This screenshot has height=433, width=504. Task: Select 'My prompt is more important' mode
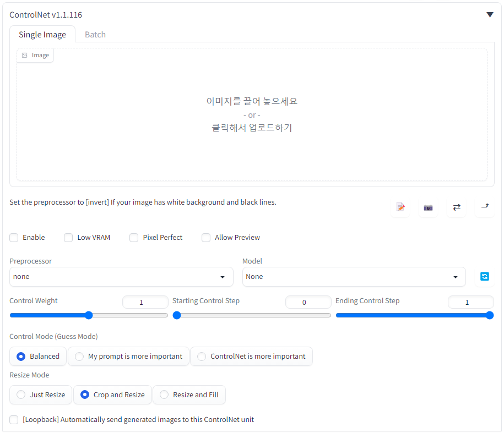tap(79, 356)
